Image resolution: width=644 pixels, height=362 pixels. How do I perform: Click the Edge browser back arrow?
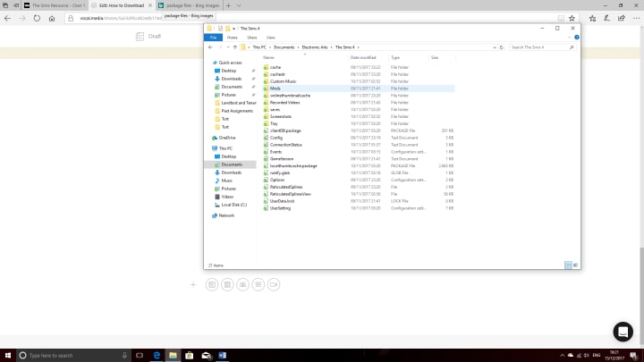pos(7,19)
